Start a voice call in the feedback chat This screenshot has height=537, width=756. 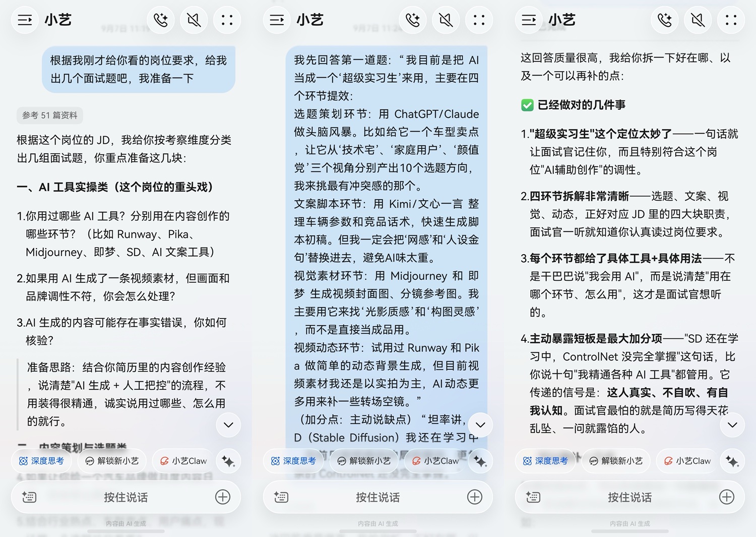[x=665, y=20]
